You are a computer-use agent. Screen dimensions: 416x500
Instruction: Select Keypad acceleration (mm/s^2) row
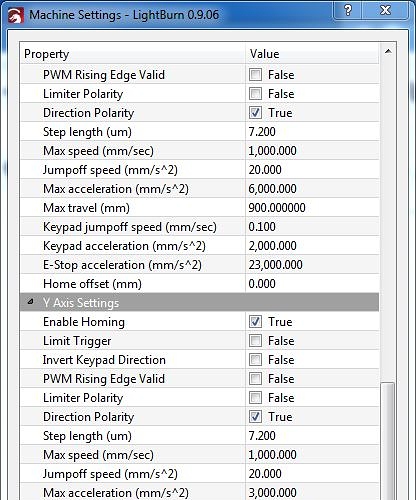[200, 246]
